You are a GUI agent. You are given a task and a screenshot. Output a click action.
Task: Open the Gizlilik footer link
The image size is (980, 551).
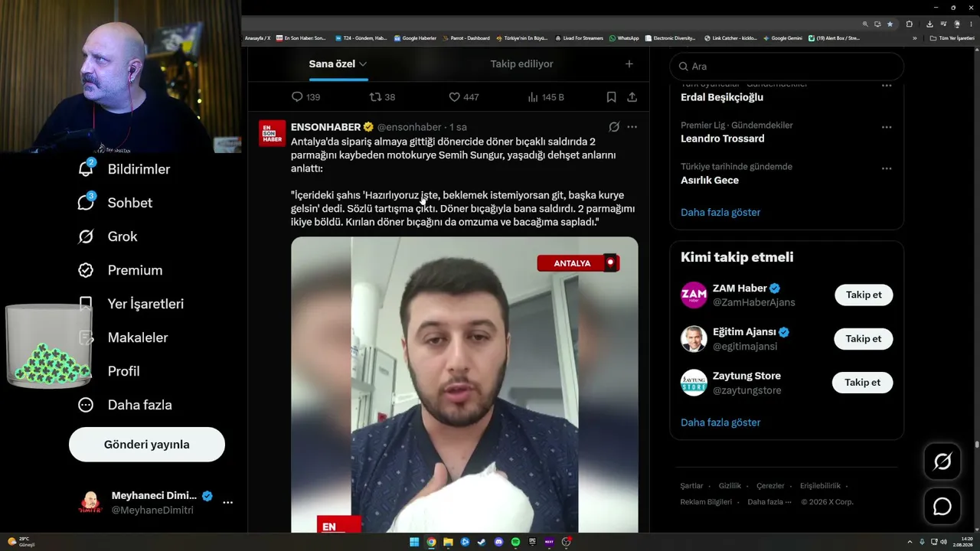click(x=730, y=486)
